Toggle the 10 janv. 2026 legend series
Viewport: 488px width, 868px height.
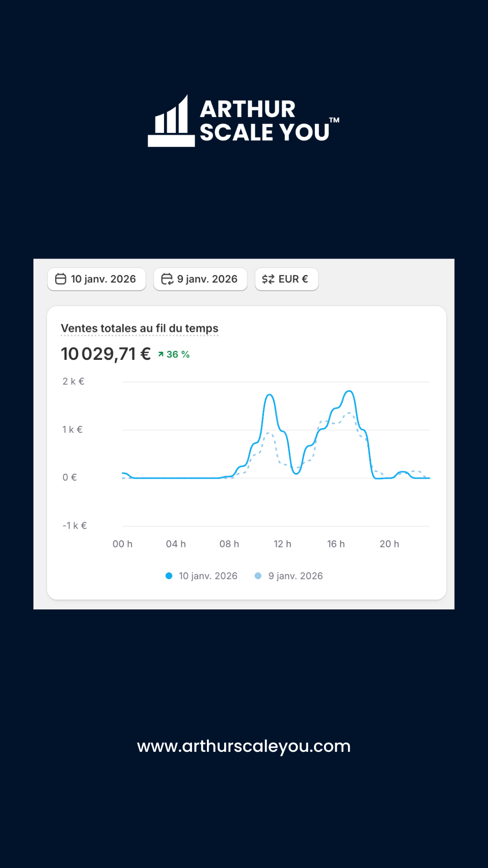[202, 576]
